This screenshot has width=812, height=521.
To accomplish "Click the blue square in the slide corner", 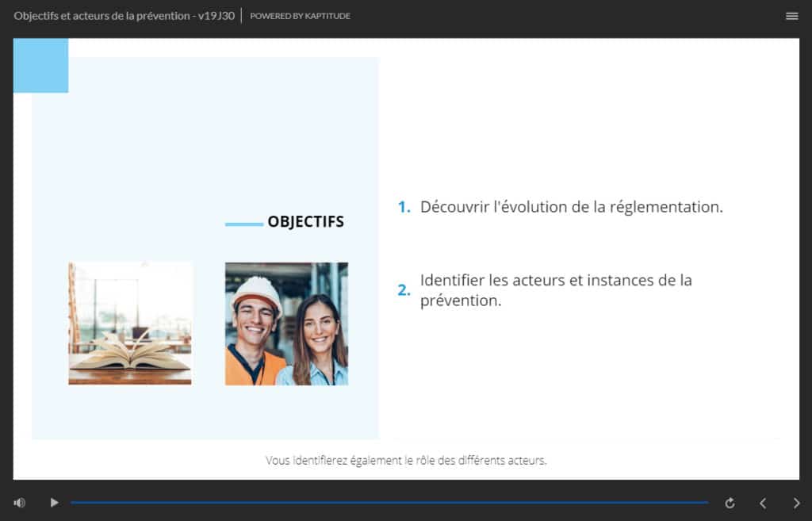I will coord(40,66).
